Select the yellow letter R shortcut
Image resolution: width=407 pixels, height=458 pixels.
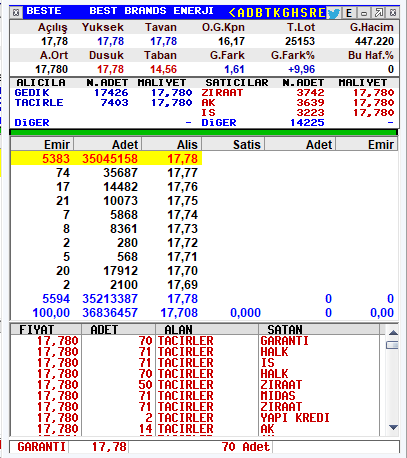click(312, 13)
